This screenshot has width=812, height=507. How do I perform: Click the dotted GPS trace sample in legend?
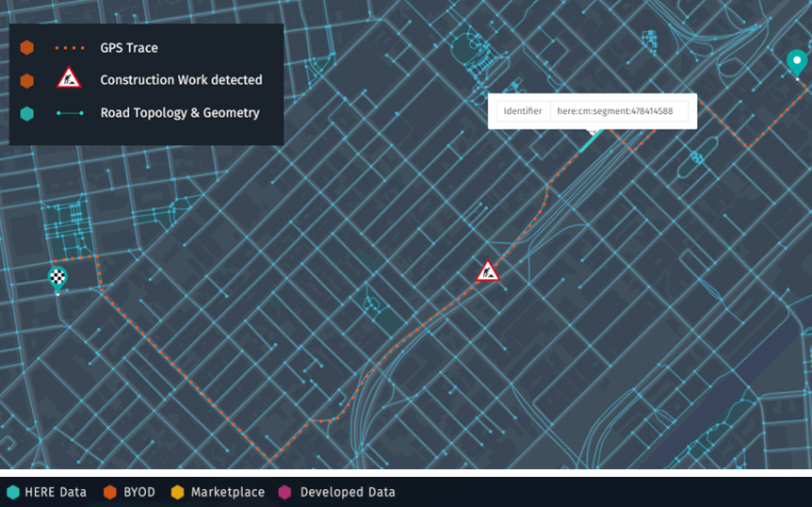(x=70, y=48)
